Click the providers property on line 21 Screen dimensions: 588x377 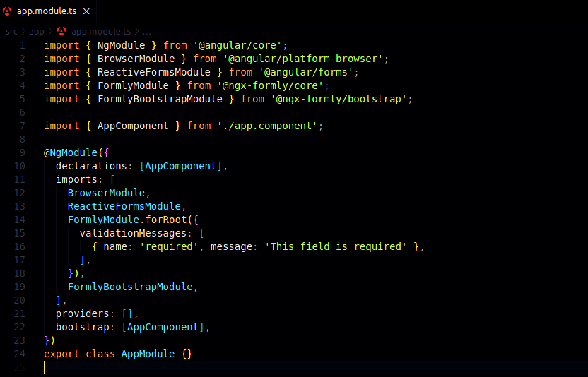click(82, 313)
